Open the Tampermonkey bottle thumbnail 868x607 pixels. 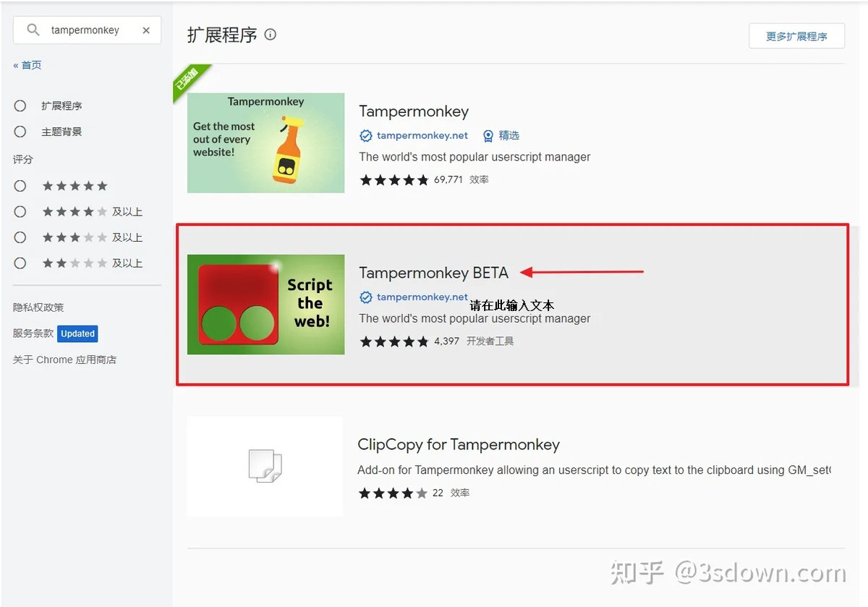click(x=265, y=143)
